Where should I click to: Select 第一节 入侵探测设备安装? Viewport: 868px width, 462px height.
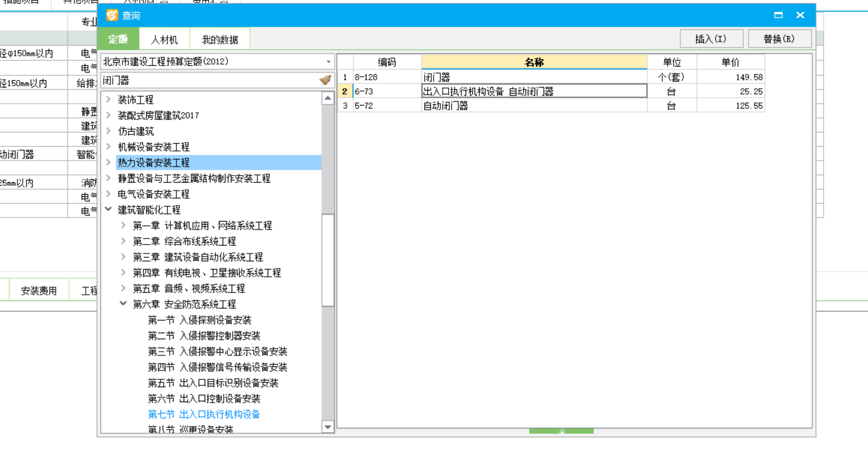[200, 320]
